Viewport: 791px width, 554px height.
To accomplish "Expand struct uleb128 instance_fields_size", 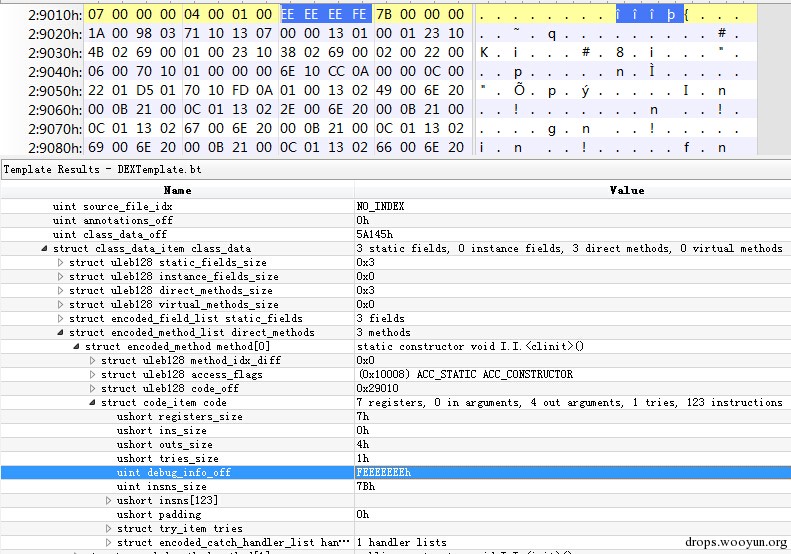I will click(61, 276).
